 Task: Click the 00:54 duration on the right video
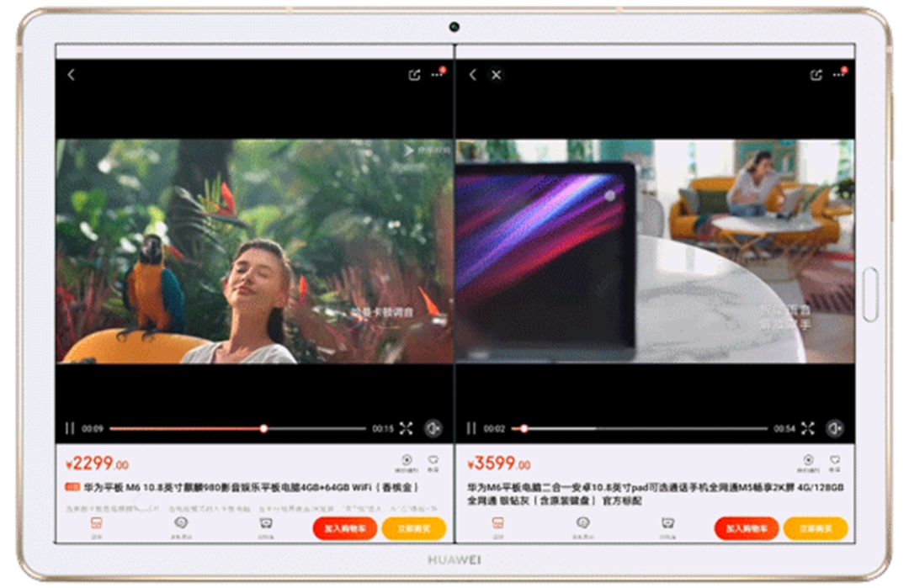click(784, 429)
